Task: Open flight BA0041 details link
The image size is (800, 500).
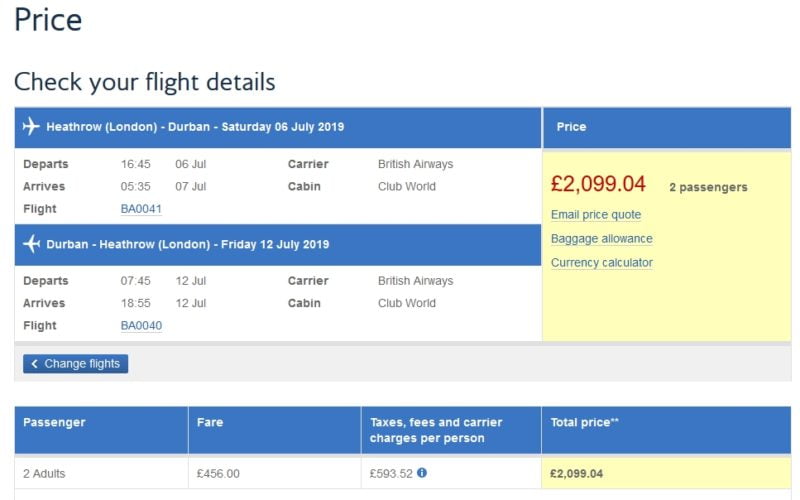Action: coord(141,209)
